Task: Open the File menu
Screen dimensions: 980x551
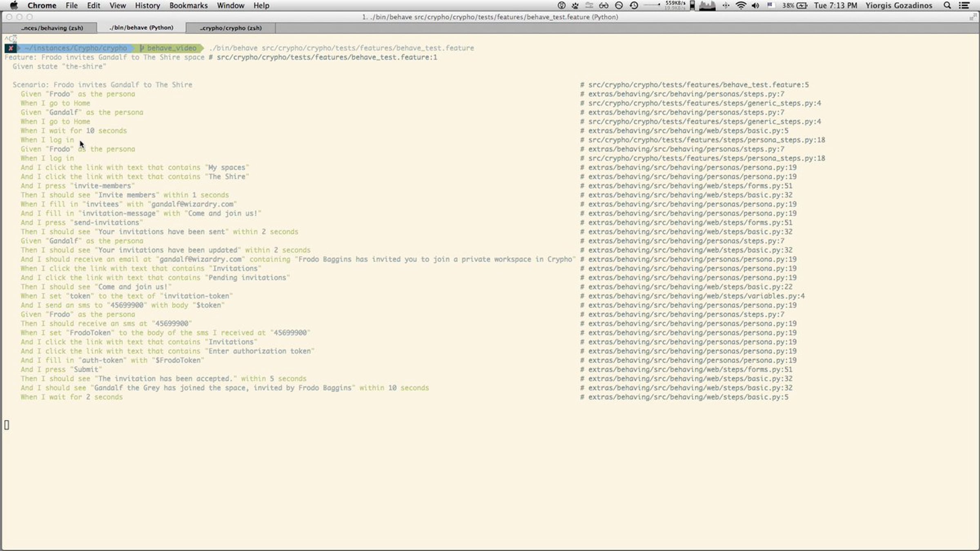Action: tap(71, 5)
